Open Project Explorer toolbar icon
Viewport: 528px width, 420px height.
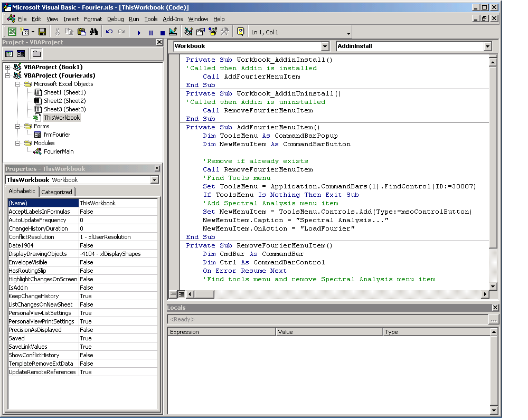coord(188,32)
